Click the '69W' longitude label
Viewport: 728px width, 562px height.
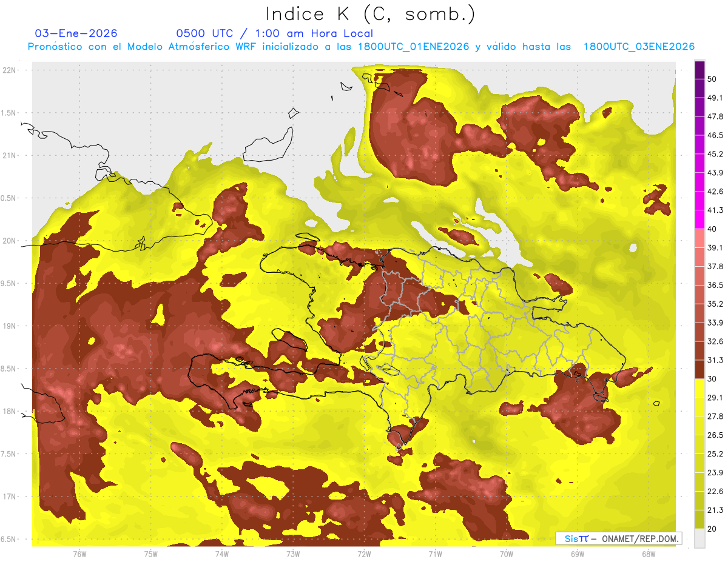coord(578,554)
